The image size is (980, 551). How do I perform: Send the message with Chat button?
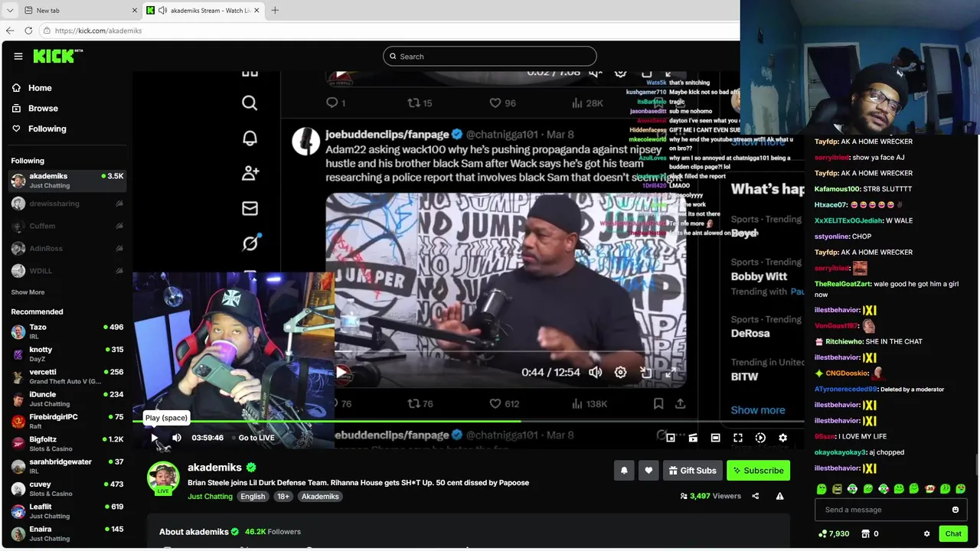point(953,533)
